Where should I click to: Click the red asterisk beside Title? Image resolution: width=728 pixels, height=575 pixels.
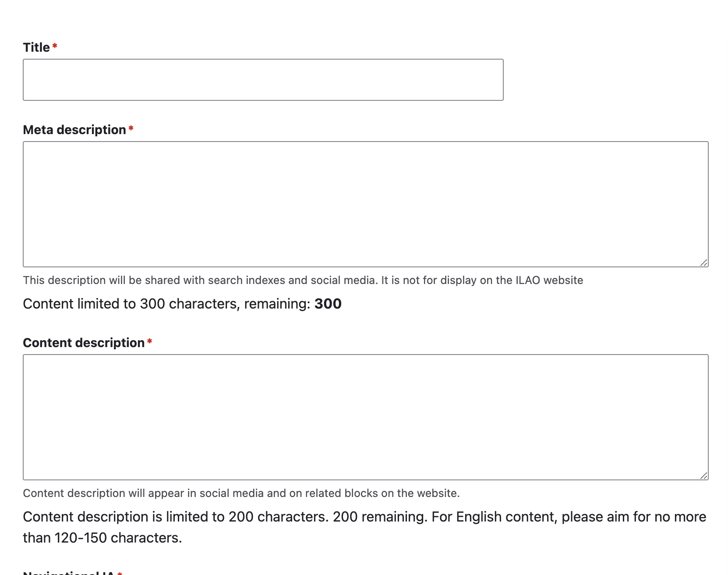(55, 46)
